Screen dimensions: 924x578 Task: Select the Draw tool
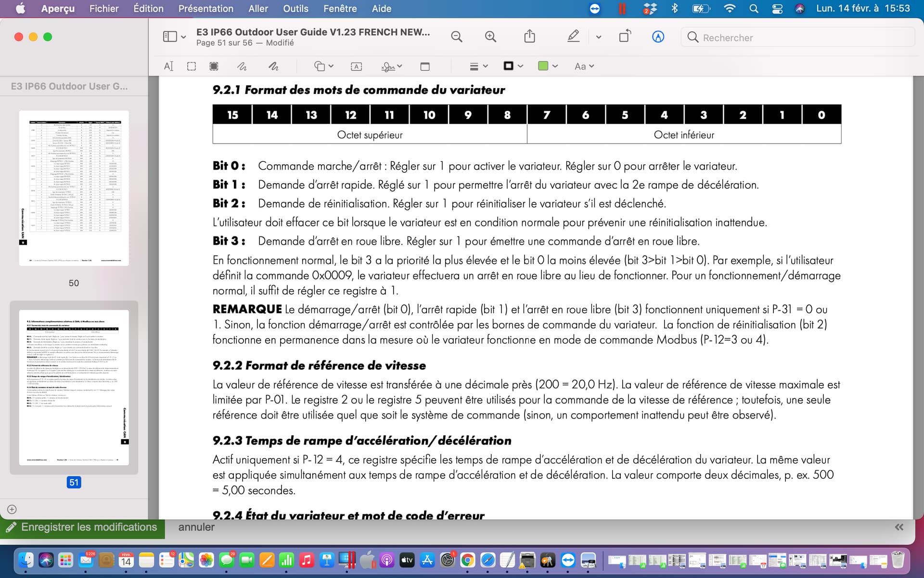[x=273, y=66]
